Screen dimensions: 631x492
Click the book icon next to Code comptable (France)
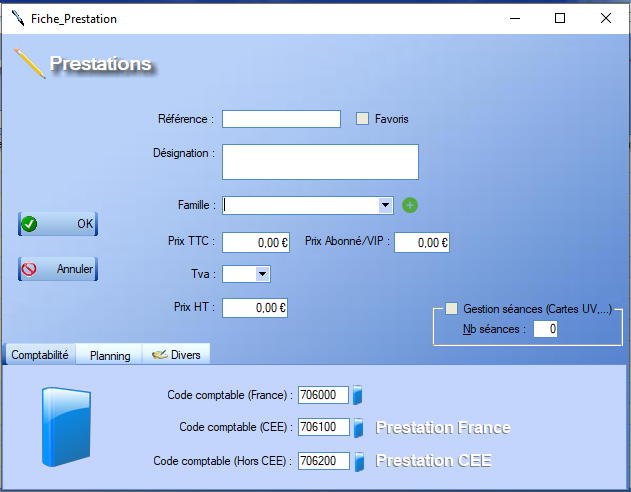tap(358, 394)
